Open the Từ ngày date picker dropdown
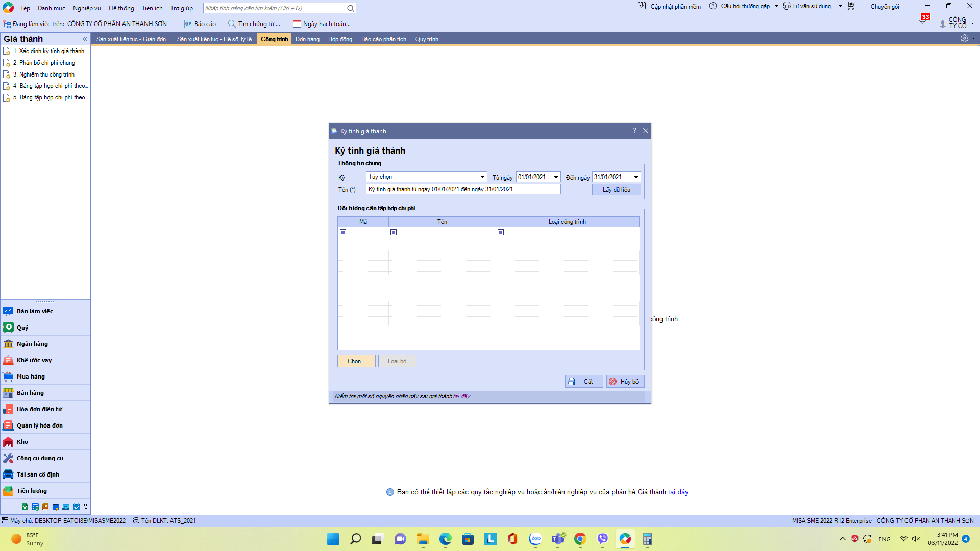980x551 pixels. coord(556,177)
